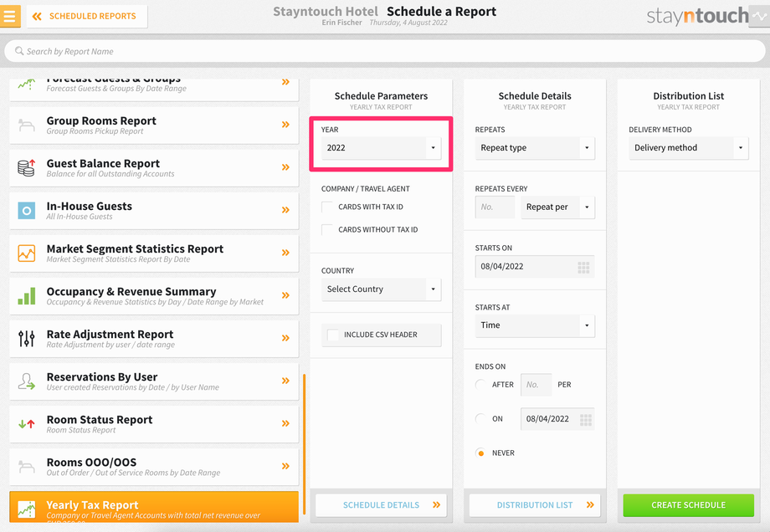Open Occupancy & Revenue Summary chevron arrows
770x532 pixels.
pos(285,295)
